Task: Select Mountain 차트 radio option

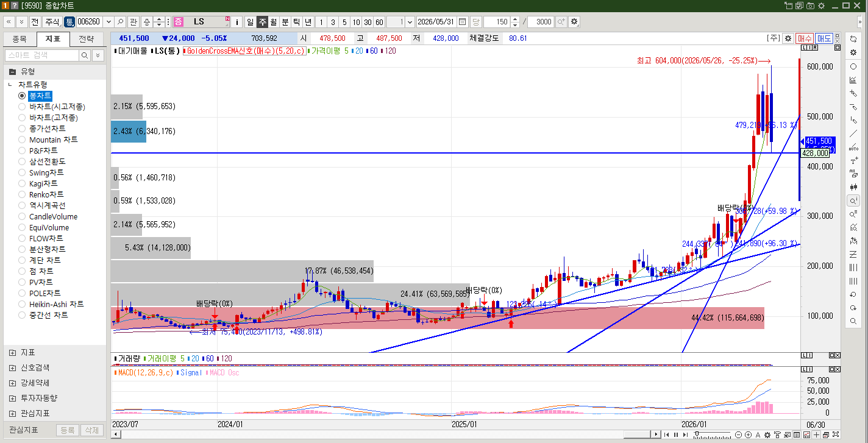Action: click(x=22, y=140)
